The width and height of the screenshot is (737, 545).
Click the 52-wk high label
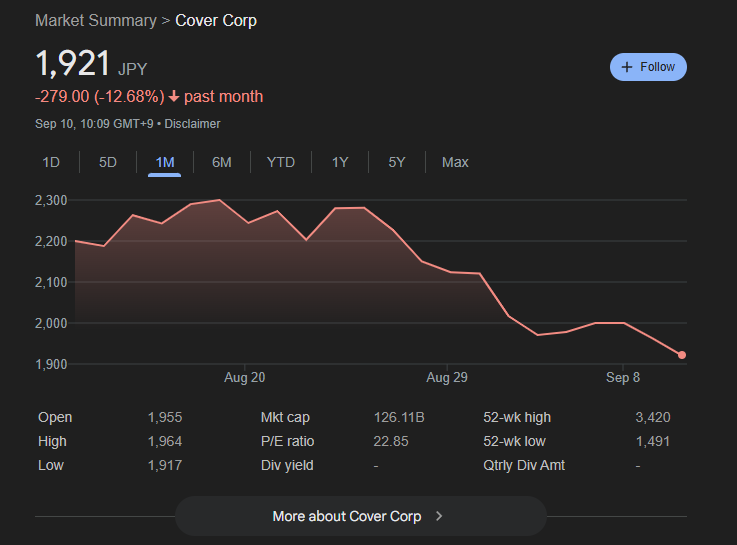click(517, 417)
